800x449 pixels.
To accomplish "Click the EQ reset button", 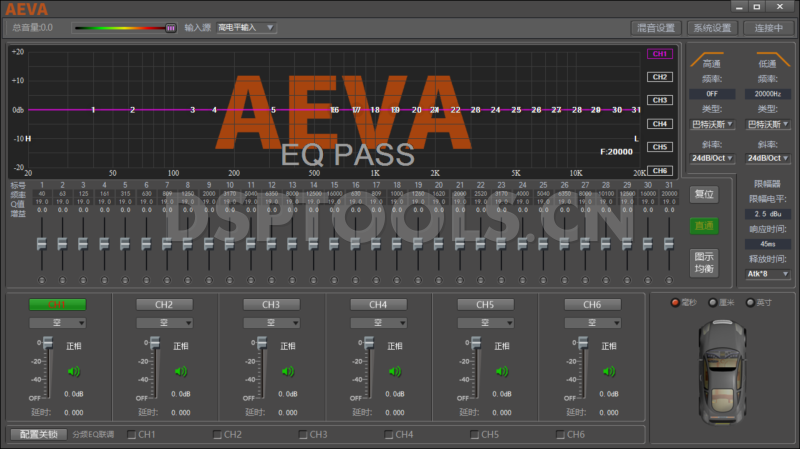I will [x=704, y=194].
